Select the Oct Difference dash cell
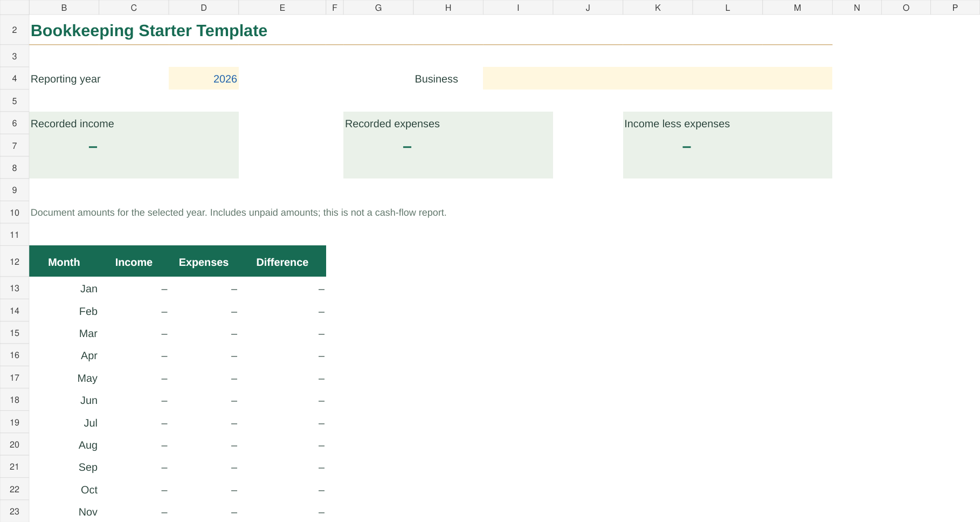 pyautogui.click(x=282, y=490)
